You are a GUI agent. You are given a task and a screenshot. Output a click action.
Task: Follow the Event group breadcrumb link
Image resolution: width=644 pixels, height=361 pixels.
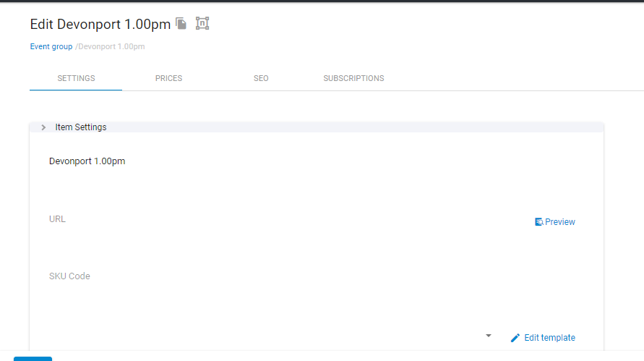click(51, 47)
